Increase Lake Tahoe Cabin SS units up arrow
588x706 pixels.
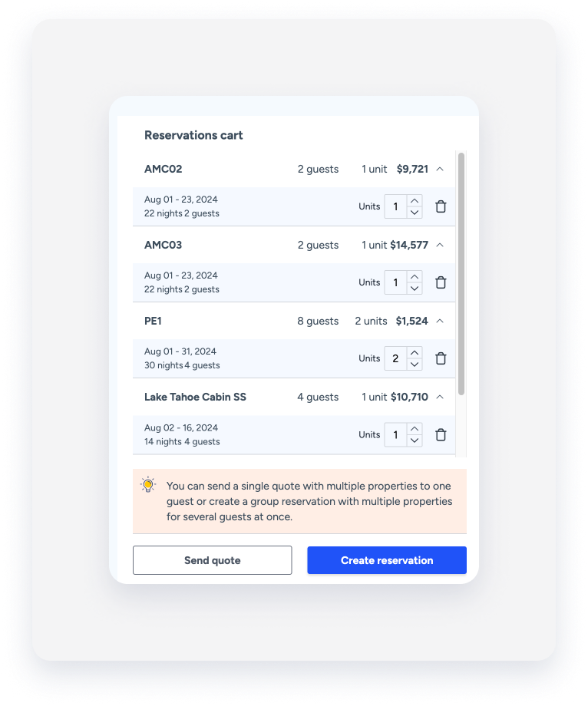coord(414,429)
